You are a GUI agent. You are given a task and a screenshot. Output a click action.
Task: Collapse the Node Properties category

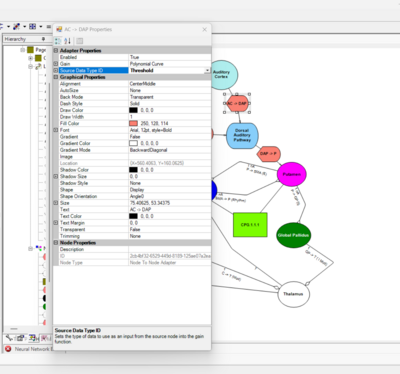pyautogui.click(x=56, y=243)
